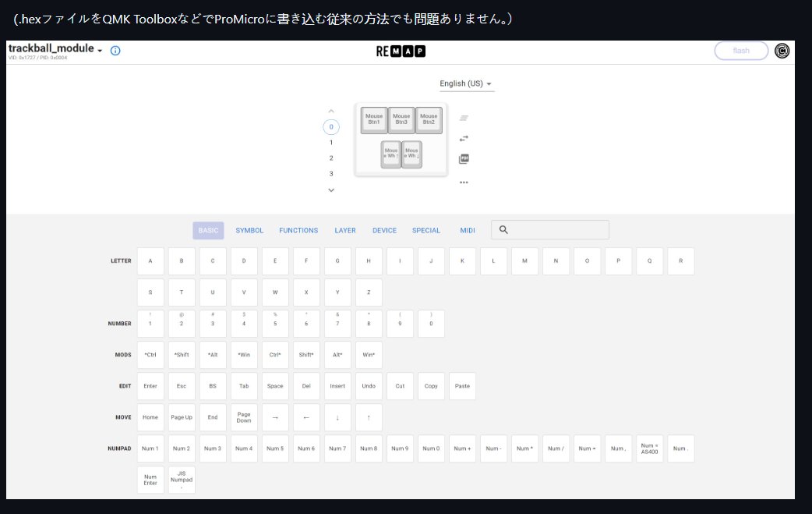Switch to the BASIC keycode tab
The width and height of the screenshot is (812, 514).
coord(208,231)
